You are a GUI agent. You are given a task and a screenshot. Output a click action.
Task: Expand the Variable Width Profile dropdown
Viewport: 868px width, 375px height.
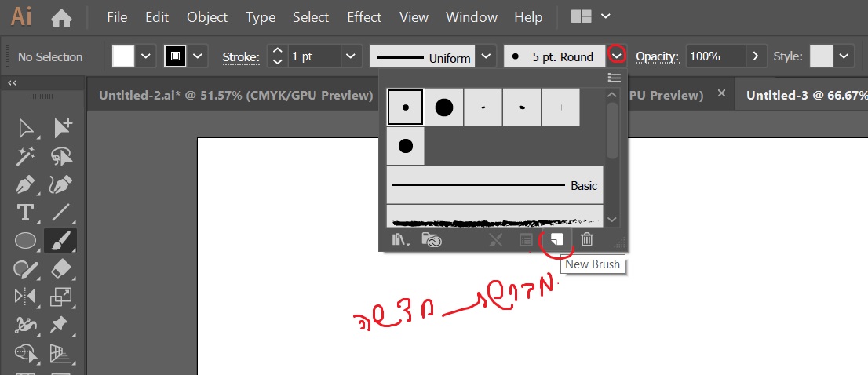pyautogui.click(x=487, y=56)
